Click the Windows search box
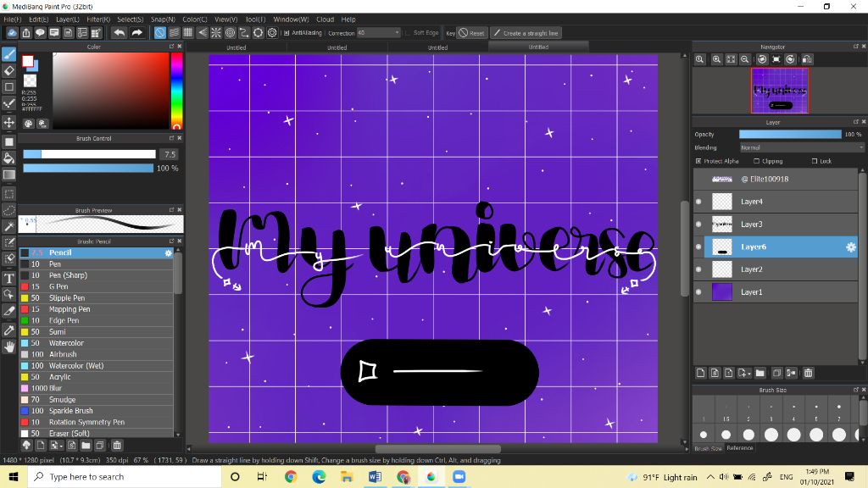The width and height of the screenshot is (868, 488). click(125, 476)
